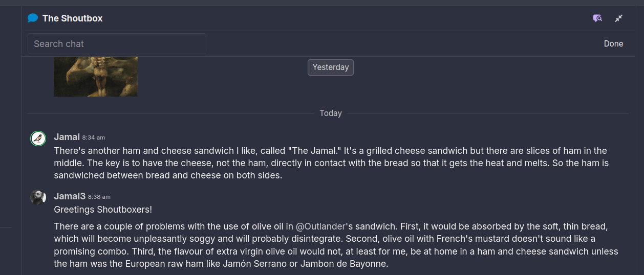This screenshot has height=275, width=644.
Task: Click the Yesterday date pill
Action: [330, 67]
